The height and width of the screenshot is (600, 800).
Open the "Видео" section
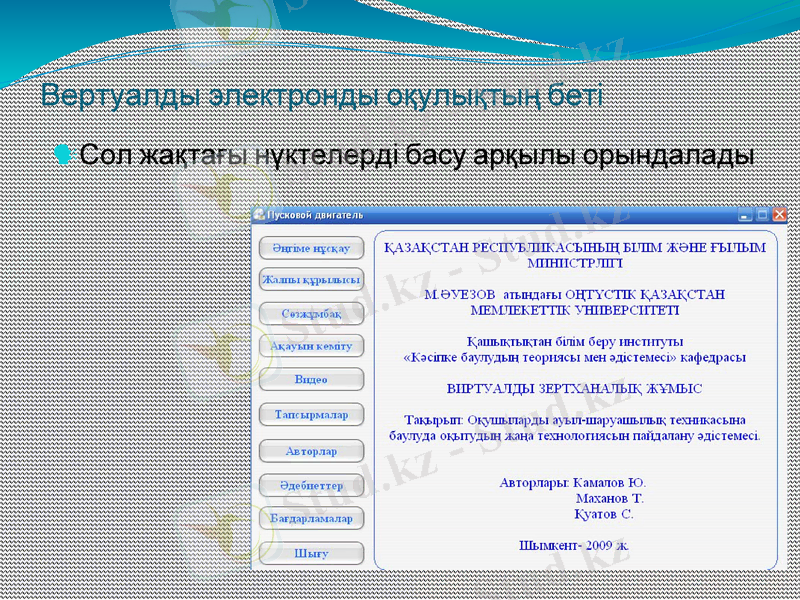pyautogui.click(x=310, y=379)
